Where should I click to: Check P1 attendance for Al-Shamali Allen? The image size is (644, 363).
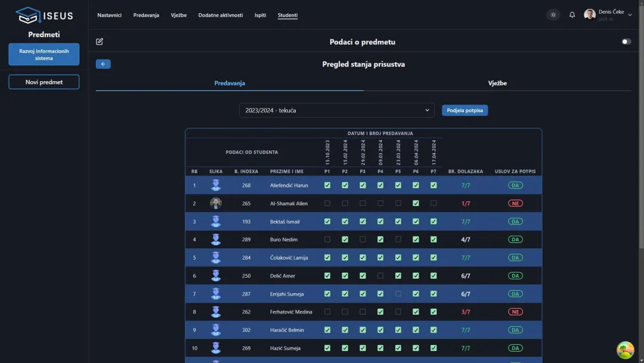327,203
